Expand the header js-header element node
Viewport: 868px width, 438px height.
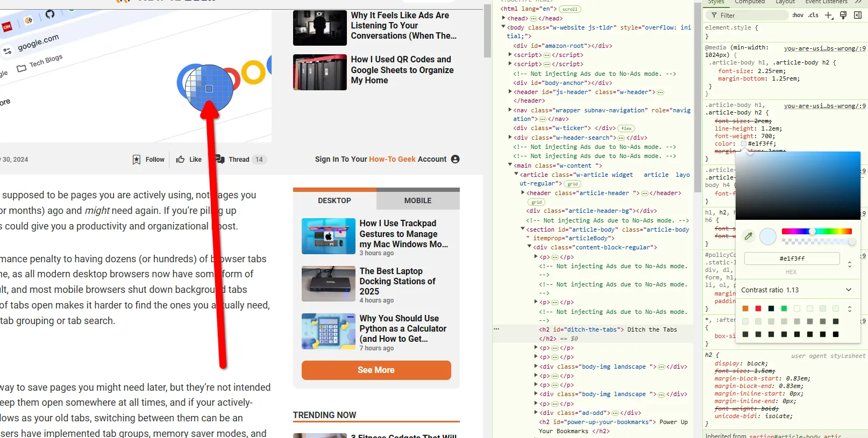(510, 92)
